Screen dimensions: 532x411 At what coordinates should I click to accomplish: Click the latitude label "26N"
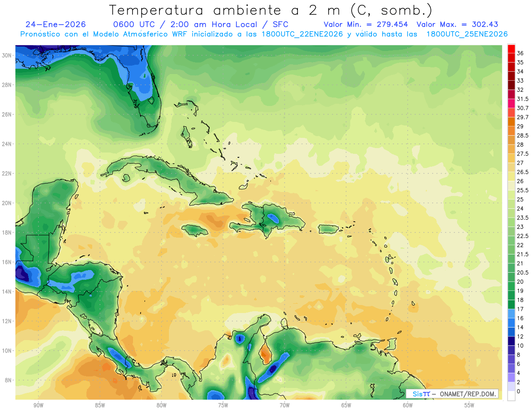pyautogui.click(x=8, y=114)
